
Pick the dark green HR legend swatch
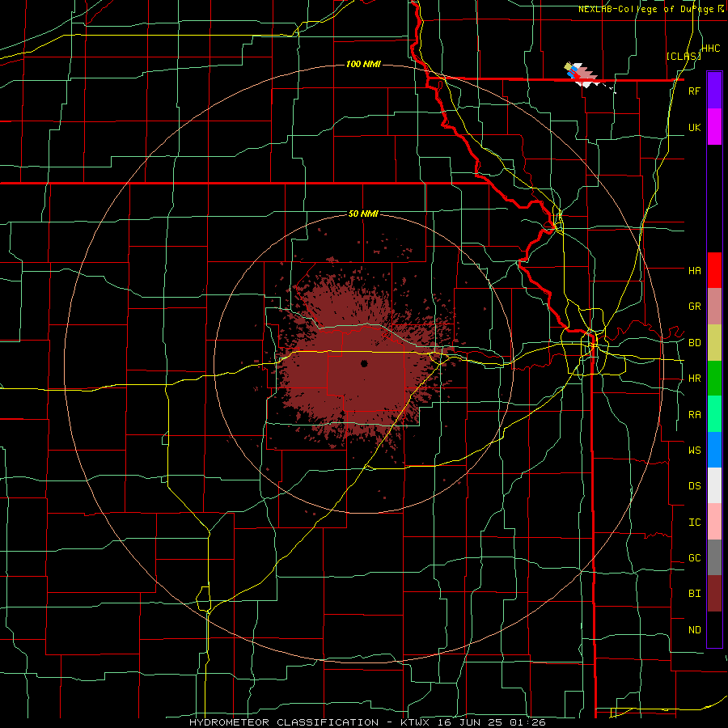(714, 379)
